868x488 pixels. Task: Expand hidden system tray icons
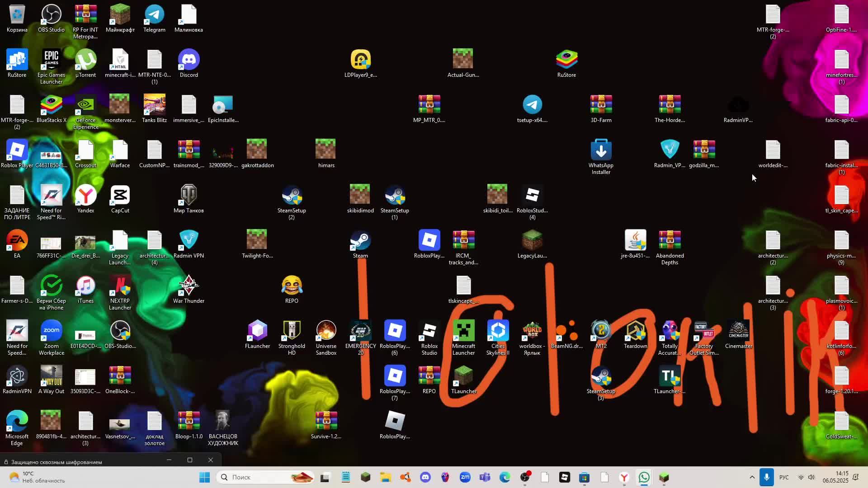coord(752,477)
